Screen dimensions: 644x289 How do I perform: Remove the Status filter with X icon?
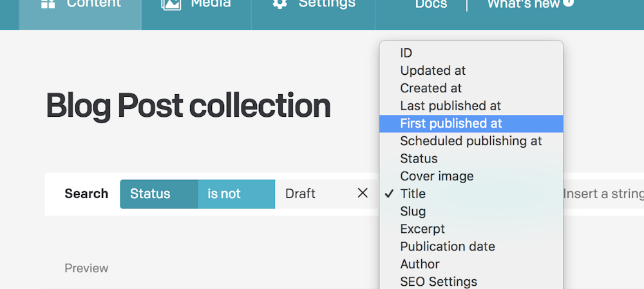(362, 193)
